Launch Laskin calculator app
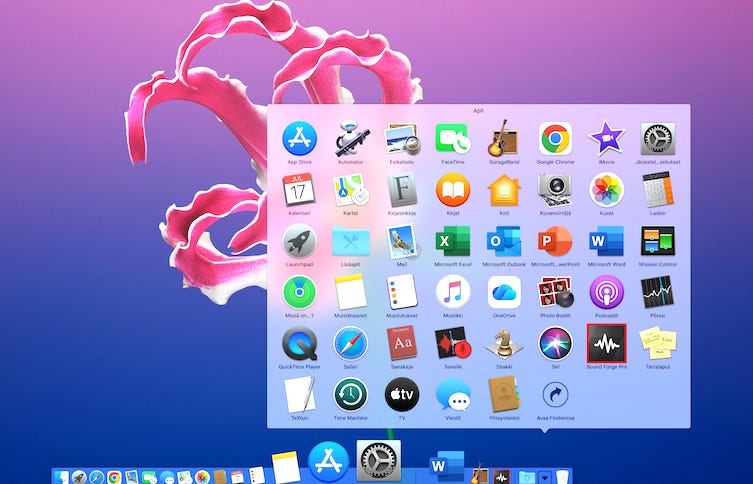 tap(657, 190)
